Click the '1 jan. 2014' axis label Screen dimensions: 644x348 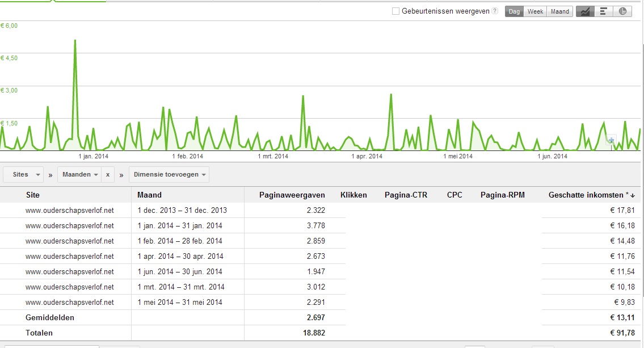pyautogui.click(x=93, y=157)
